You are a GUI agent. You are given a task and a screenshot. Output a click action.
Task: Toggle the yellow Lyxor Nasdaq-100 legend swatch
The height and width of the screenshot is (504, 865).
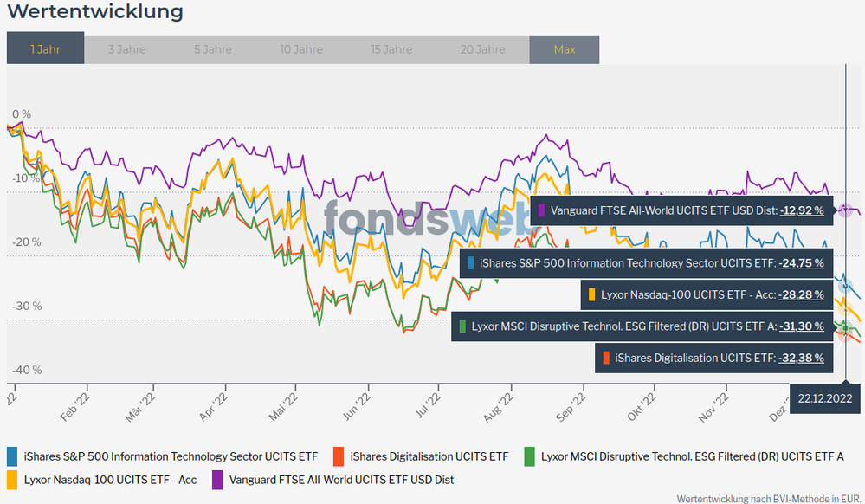click(12, 479)
